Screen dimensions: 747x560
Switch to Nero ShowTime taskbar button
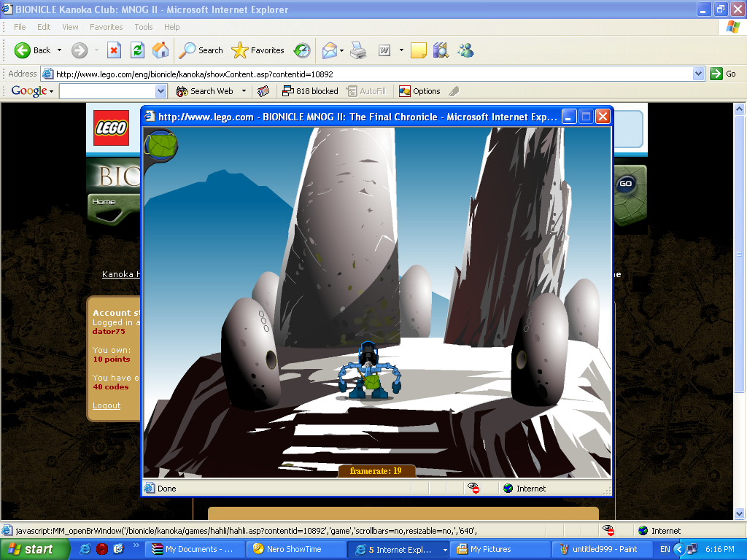click(298, 549)
